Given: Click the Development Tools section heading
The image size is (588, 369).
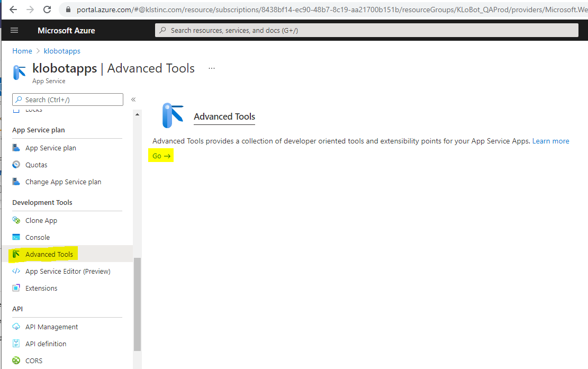Looking at the screenshot, I should point(42,202).
